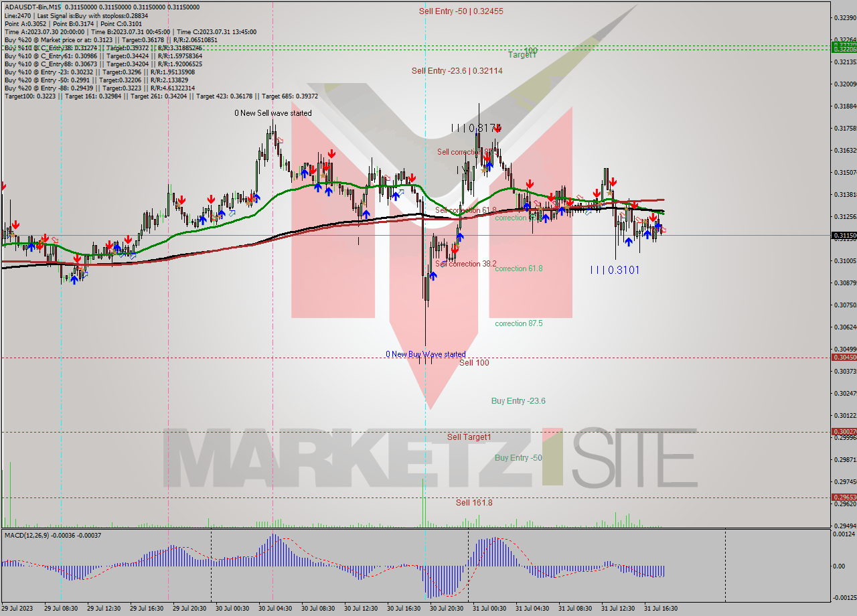Click the green 'correction 61.8' label

(519, 268)
